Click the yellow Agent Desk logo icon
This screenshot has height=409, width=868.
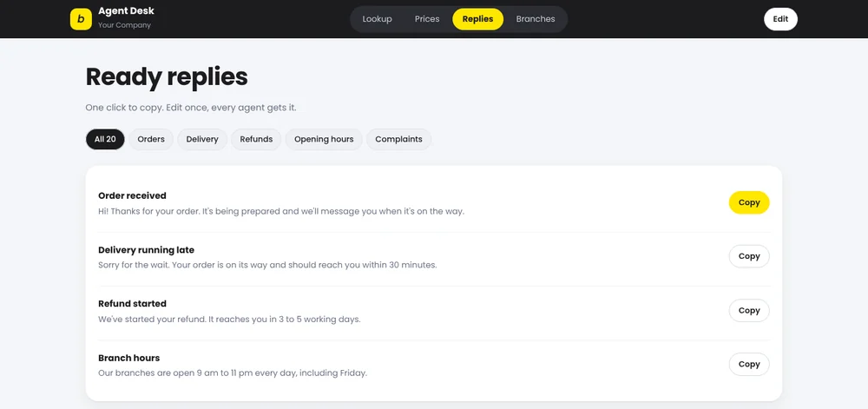[x=81, y=19]
